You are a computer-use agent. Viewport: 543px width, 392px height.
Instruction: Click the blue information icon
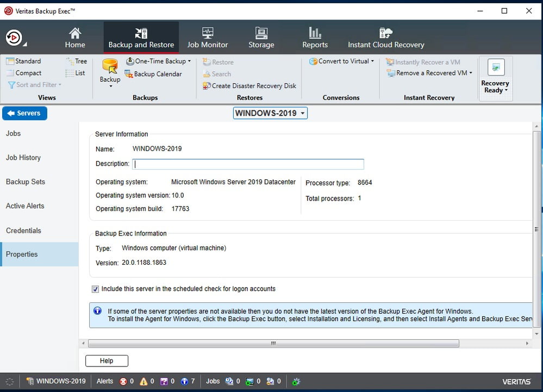pos(98,310)
